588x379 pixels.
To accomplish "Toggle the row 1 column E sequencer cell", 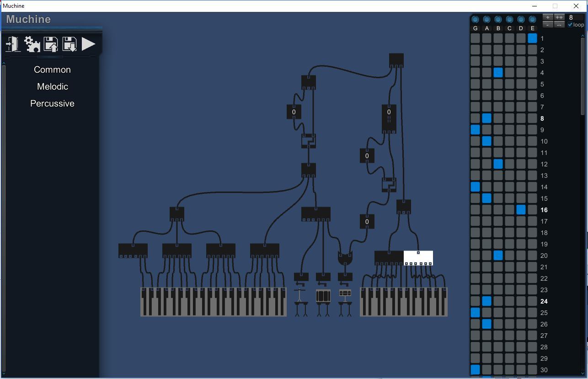I will 532,38.
